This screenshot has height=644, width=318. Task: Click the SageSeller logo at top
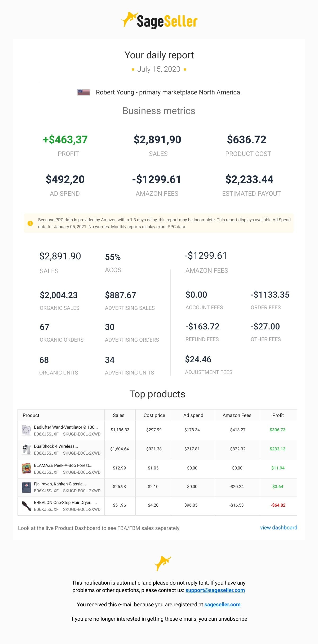159,20
